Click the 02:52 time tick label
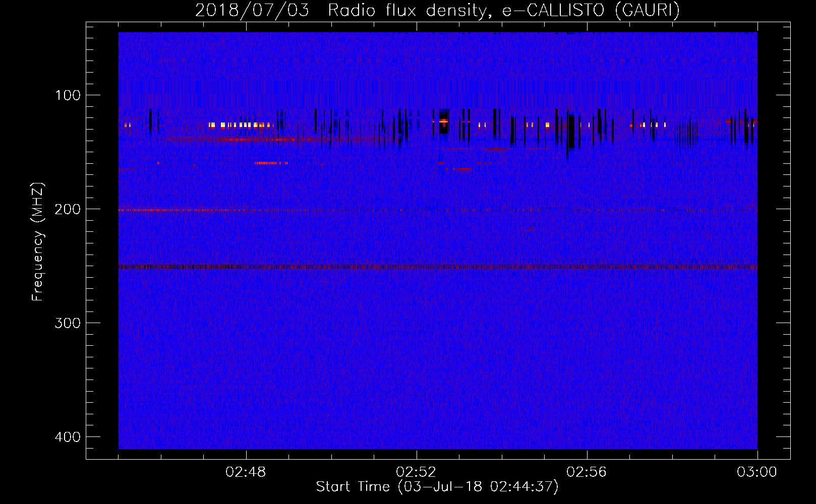Viewport: 816px width, 504px height. (x=416, y=472)
